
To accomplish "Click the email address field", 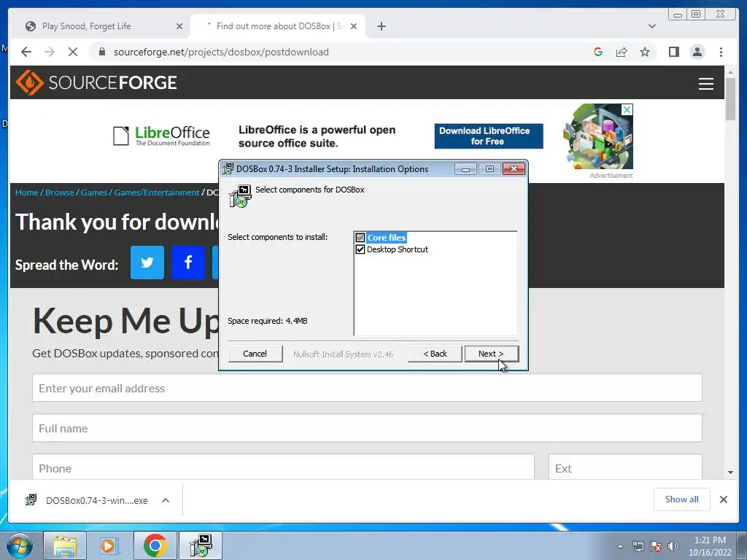I will tap(367, 388).
